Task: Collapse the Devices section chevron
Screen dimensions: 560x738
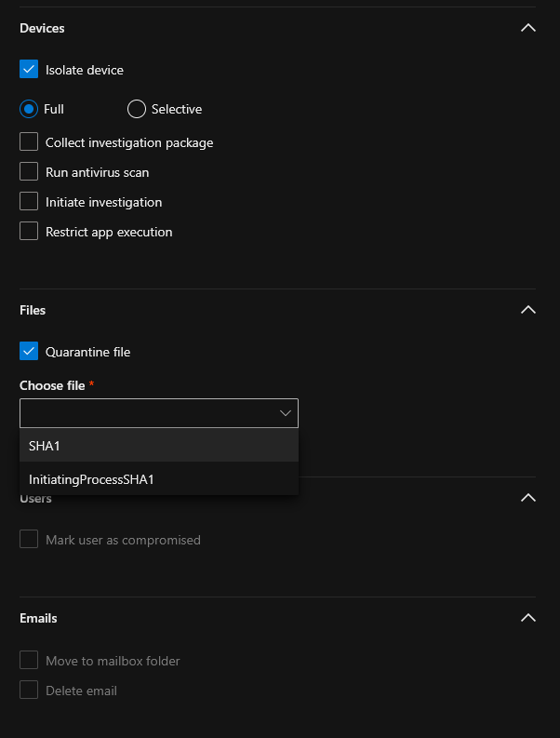Action: pyautogui.click(x=528, y=28)
